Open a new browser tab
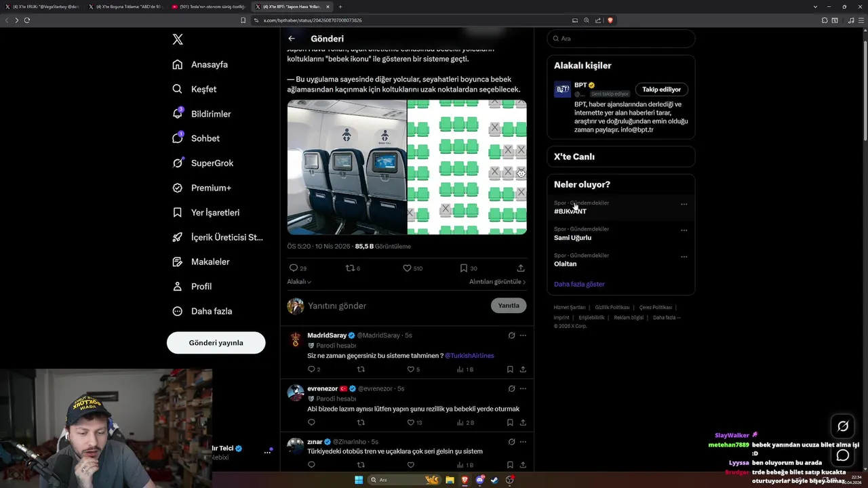This screenshot has width=868, height=488. click(x=340, y=7)
